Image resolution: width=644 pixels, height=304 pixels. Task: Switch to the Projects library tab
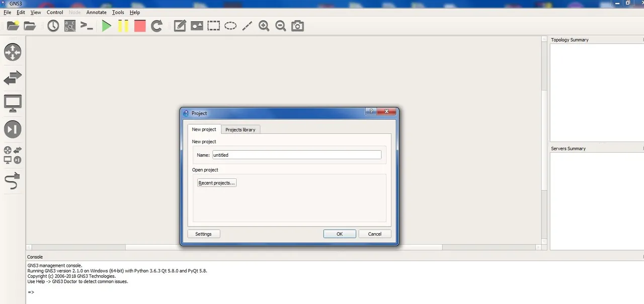click(x=240, y=130)
